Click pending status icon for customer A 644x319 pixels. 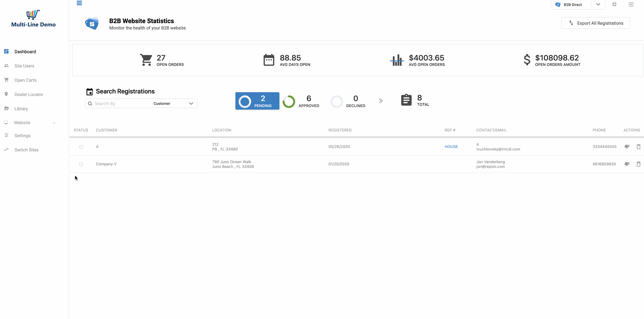tap(81, 147)
